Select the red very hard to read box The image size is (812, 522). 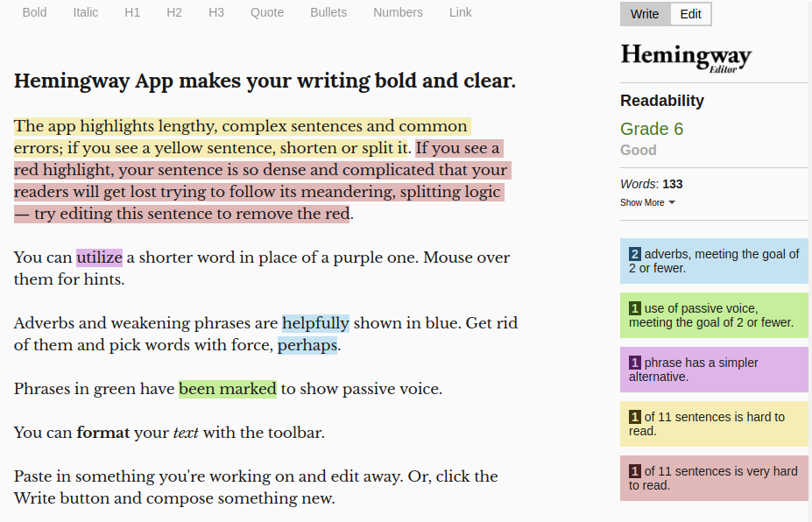(714, 478)
